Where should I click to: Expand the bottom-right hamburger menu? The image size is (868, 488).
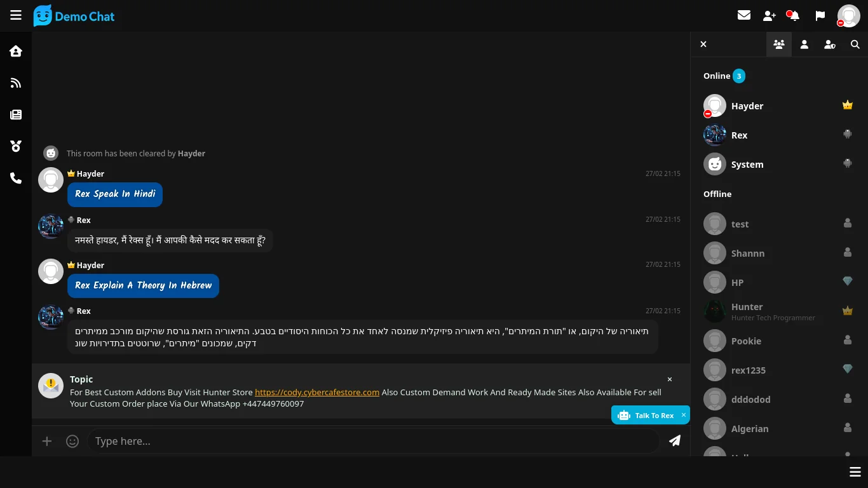[x=855, y=471]
